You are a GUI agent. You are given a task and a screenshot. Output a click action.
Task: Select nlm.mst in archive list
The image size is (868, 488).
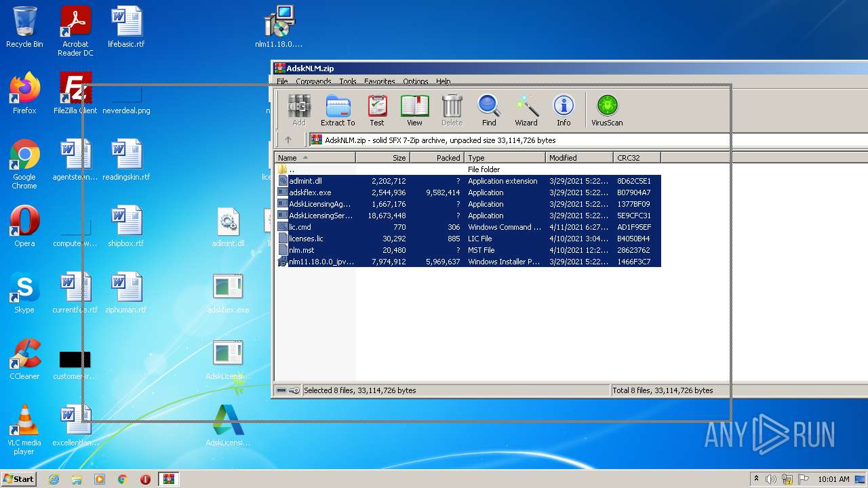point(468,250)
